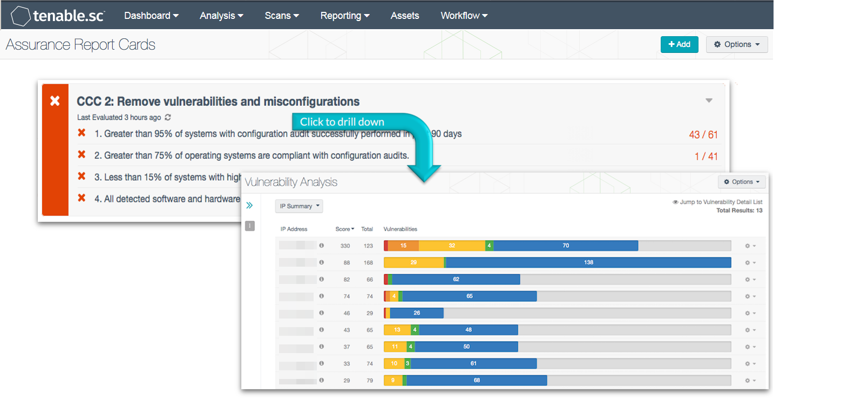Click info icon on the score 330 row
Image resolution: width=868 pixels, height=420 pixels.
pos(321,246)
